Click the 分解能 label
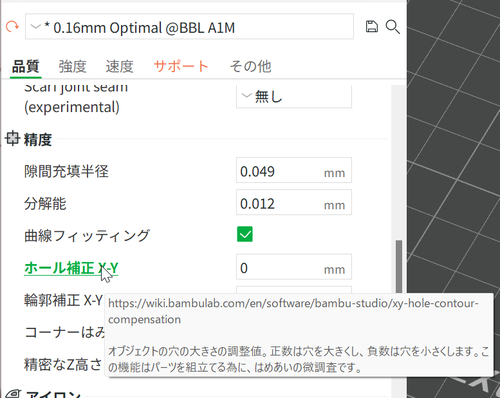Image resolution: width=500 pixels, height=398 pixels. (45, 203)
